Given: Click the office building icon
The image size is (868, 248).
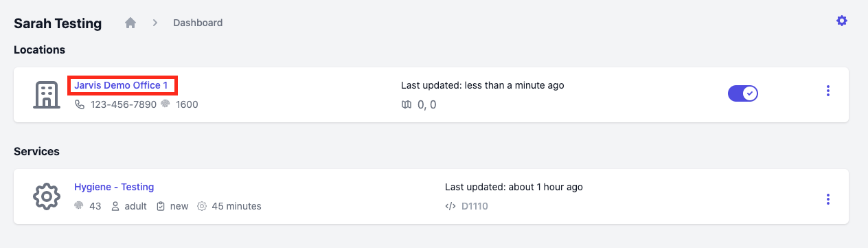Looking at the screenshot, I should click(47, 95).
